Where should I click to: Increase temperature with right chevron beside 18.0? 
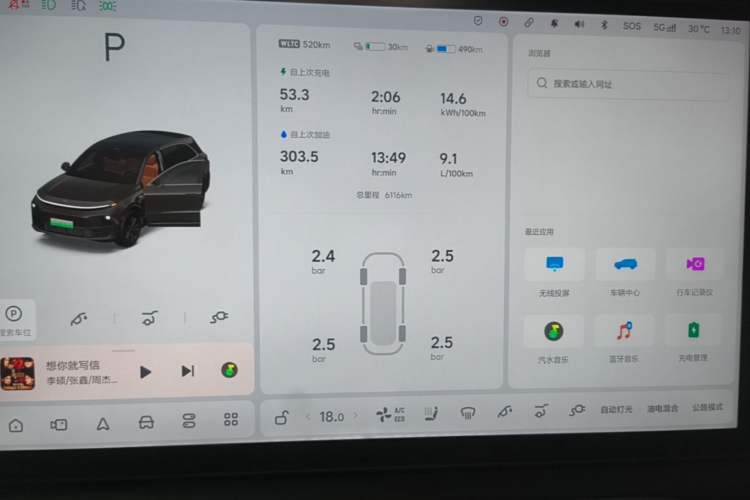point(355,415)
